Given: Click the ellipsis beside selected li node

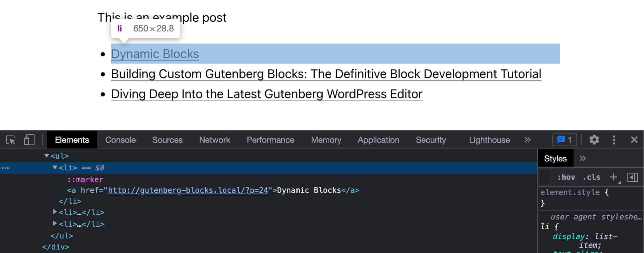Looking at the screenshot, I should coord(5,168).
